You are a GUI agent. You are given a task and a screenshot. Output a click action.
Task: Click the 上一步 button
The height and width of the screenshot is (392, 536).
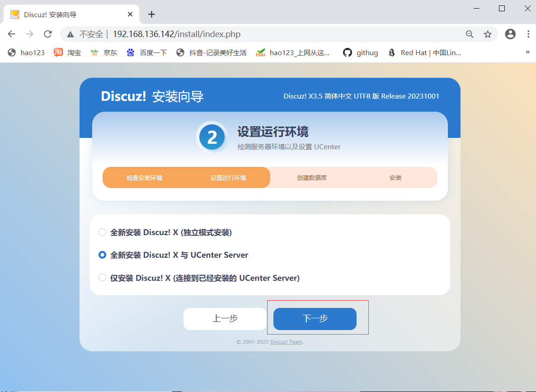coord(225,319)
